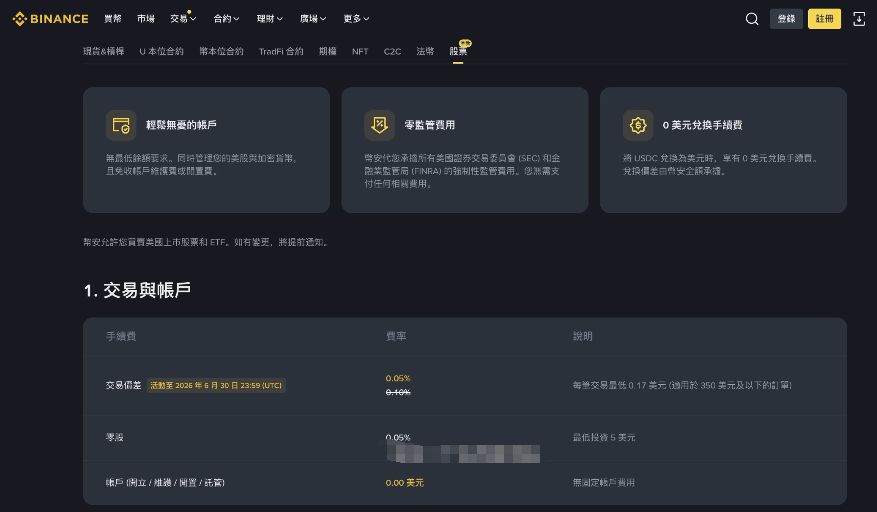877x512 pixels.
Task: Expand the 理財 dropdown menu
Action: pos(270,18)
